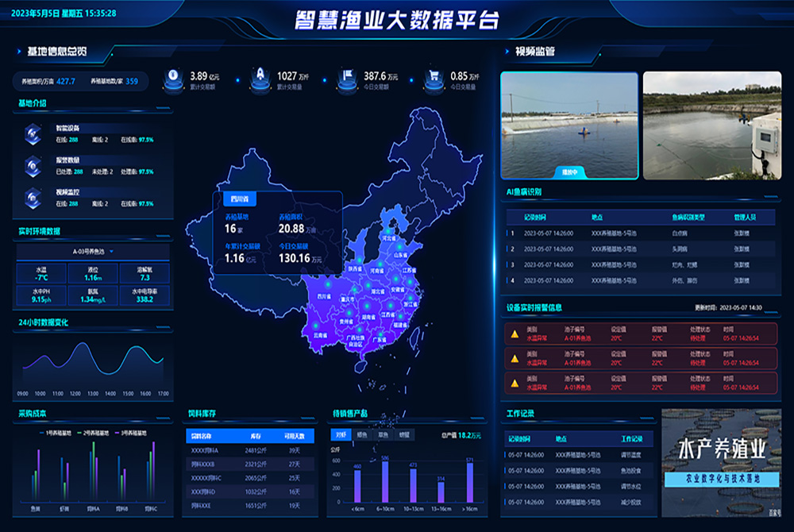Image resolution: width=794 pixels, height=532 pixels.
Task: Toggle the 1号养殖基地 legend series
Action: click(x=55, y=433)
